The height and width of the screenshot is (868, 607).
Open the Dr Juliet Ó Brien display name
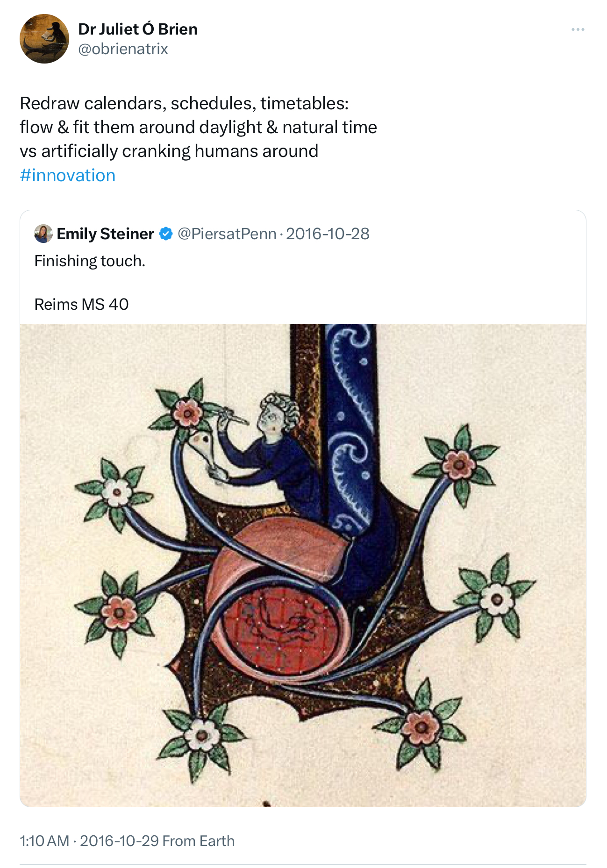(137, 29)
